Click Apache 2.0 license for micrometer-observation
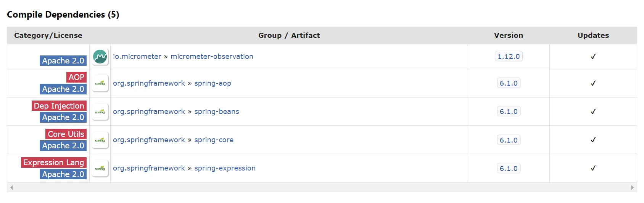The height and width of the screenshot is (203, 644). (63, 61)
